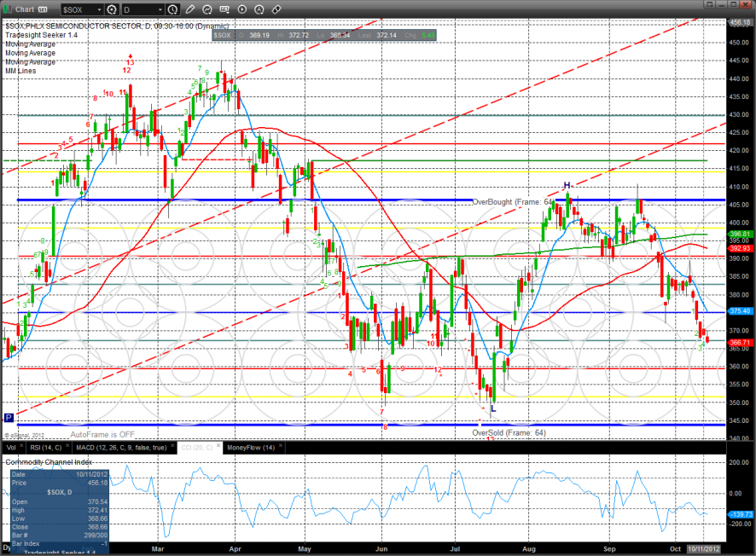Click the 375.40 blue price tag
Viewport: 756px width, 556px height.
740,310
